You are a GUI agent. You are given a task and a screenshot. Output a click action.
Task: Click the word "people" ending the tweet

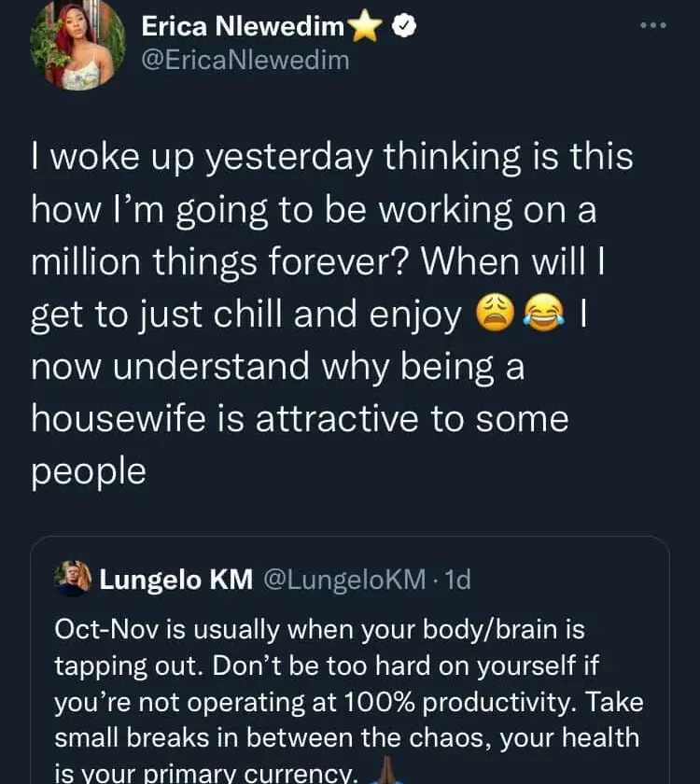(89, 471)
